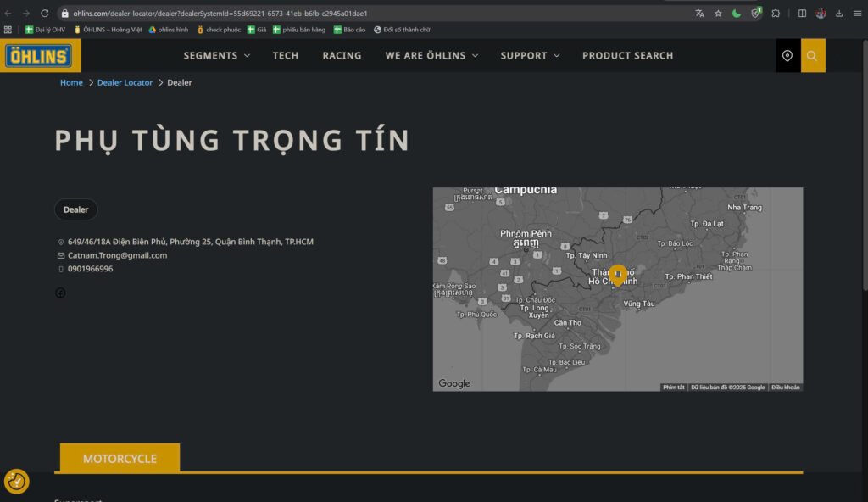This screenshot has width=868, height=502.
Task: Click the browser translate page icon
Action: point(699,14)
